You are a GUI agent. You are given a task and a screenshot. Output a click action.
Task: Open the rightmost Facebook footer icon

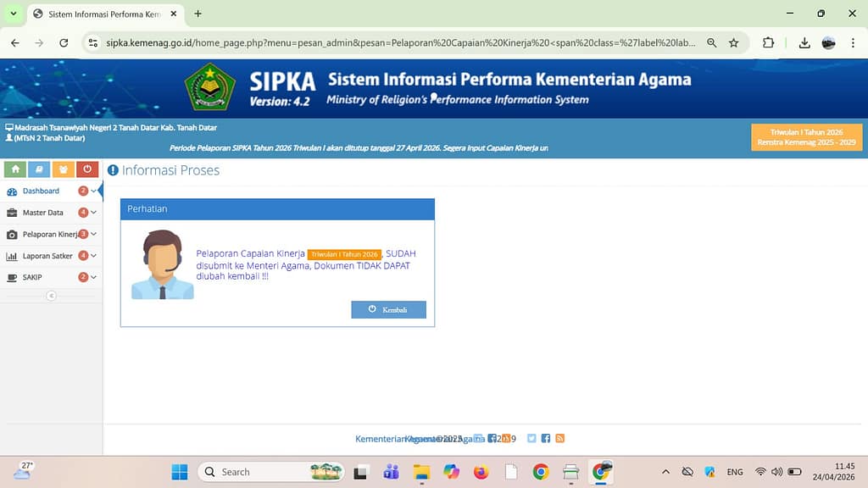click(546, 438)
